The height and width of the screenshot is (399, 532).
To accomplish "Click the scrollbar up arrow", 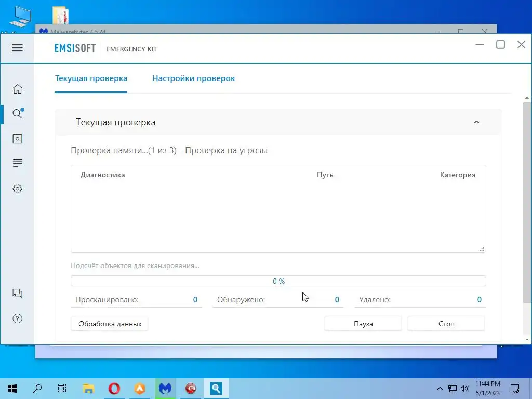I will [x=527, y=98].
